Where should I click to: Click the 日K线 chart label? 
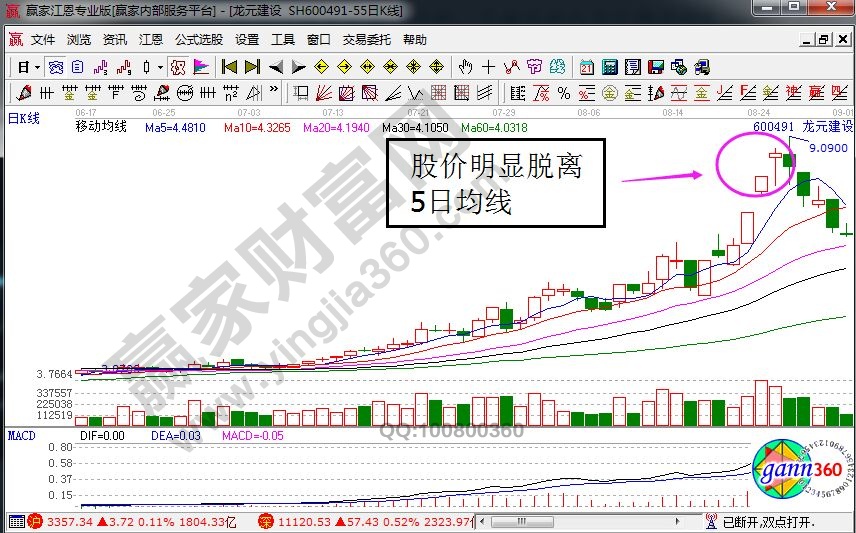[x=23, y=118]
